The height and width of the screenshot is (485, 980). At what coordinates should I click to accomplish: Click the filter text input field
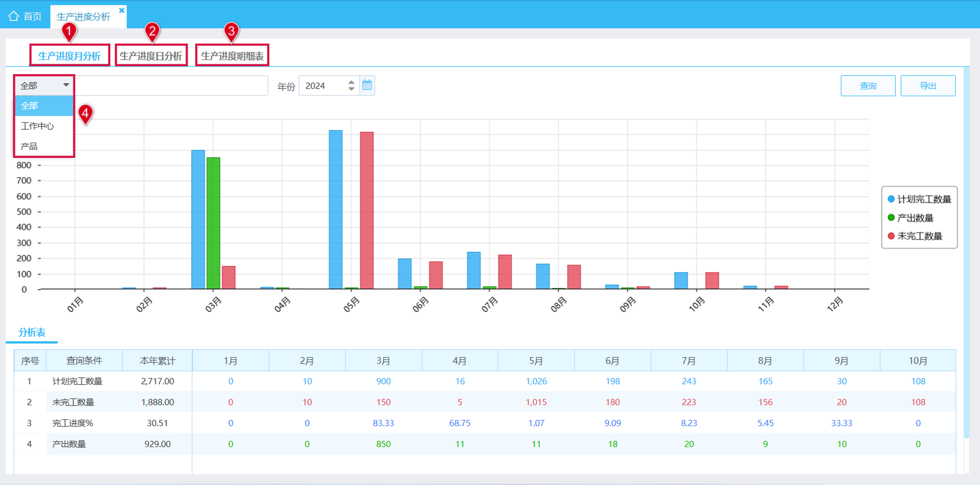(171, 85)
